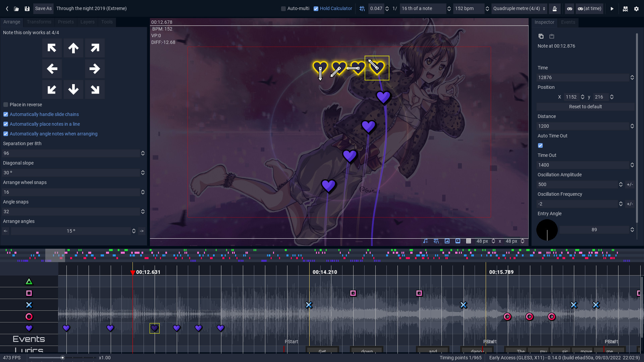Click the right arrange arrow

95,69
